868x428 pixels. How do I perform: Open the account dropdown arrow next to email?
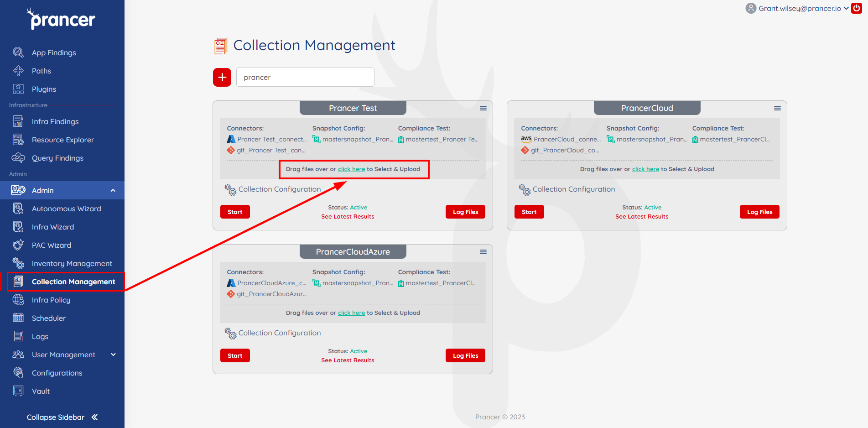point(846,8)
